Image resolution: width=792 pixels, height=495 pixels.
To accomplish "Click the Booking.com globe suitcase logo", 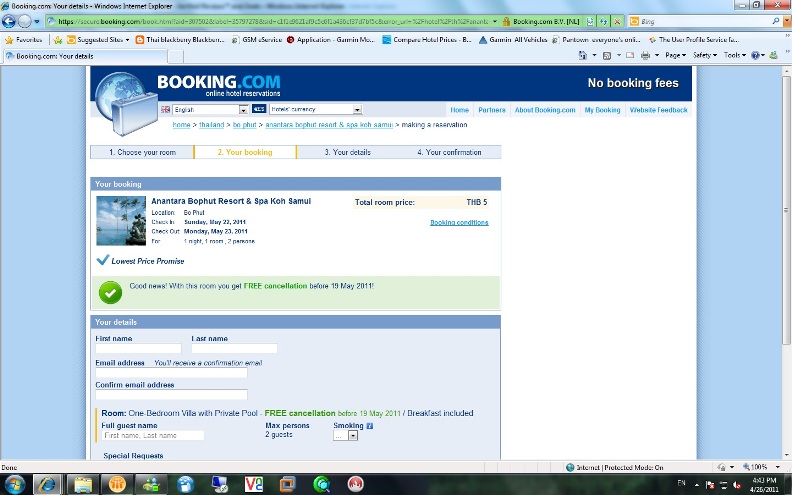I will pyautogui.click(x=126, y=104).
